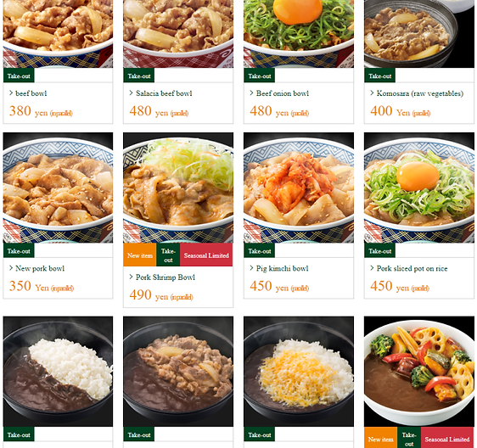The height and width of the screenshot is (448, 477).
Task: Click the vegetable curry photo
Action: point(419,372)
